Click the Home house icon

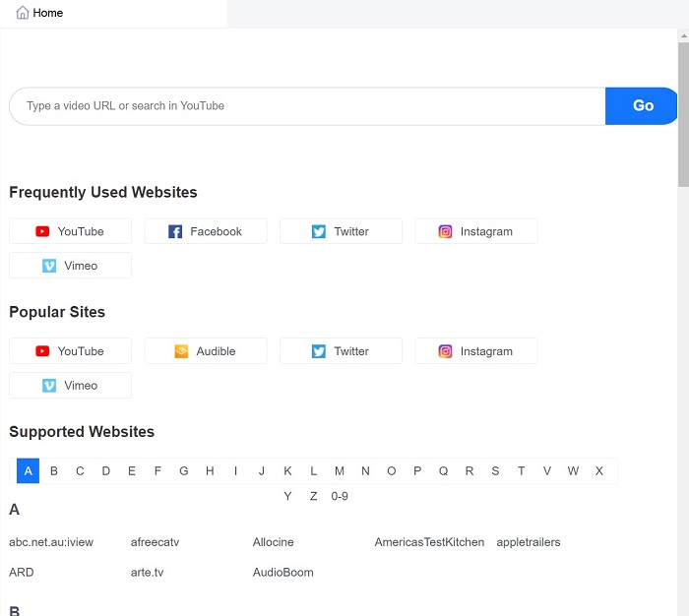(23, 13)
